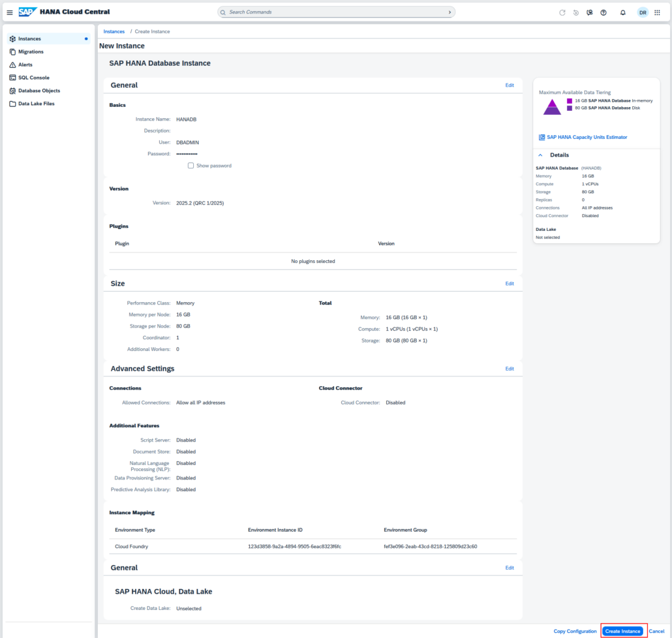Click the 'No plugins selected' text

point(313,262)
